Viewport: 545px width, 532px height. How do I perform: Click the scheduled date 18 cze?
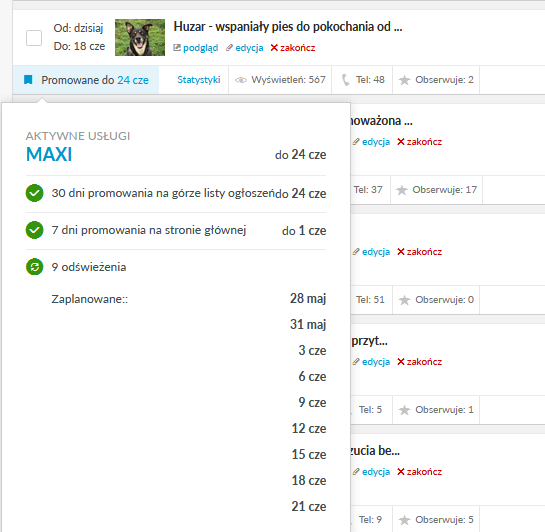tap(309, 481)
